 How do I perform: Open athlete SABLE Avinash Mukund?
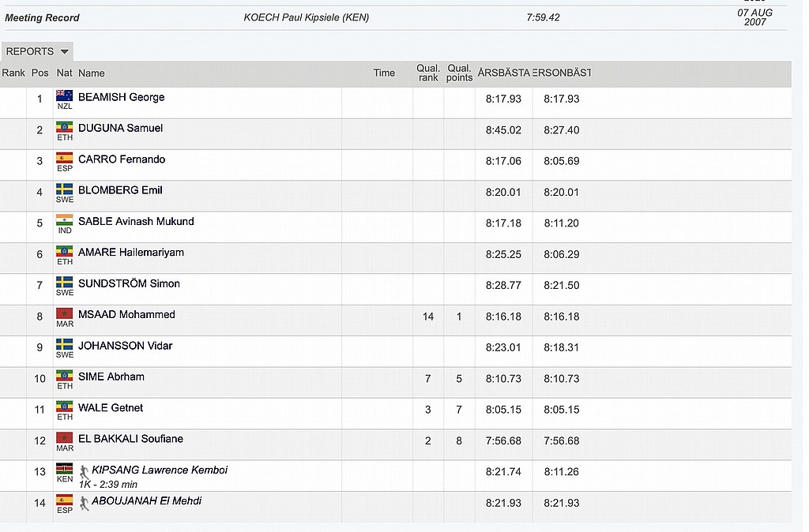[136, 222]
